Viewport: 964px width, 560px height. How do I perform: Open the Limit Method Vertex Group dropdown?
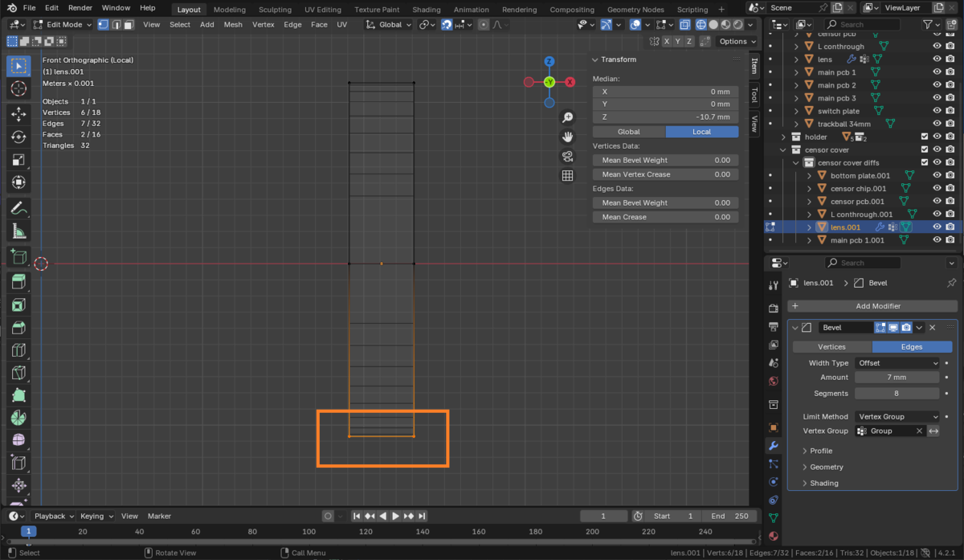[x=897, y=416]
